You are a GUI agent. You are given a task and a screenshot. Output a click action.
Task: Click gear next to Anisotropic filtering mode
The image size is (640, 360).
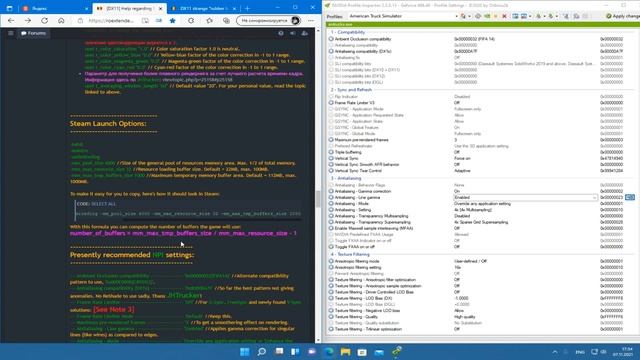click(331, 261)
